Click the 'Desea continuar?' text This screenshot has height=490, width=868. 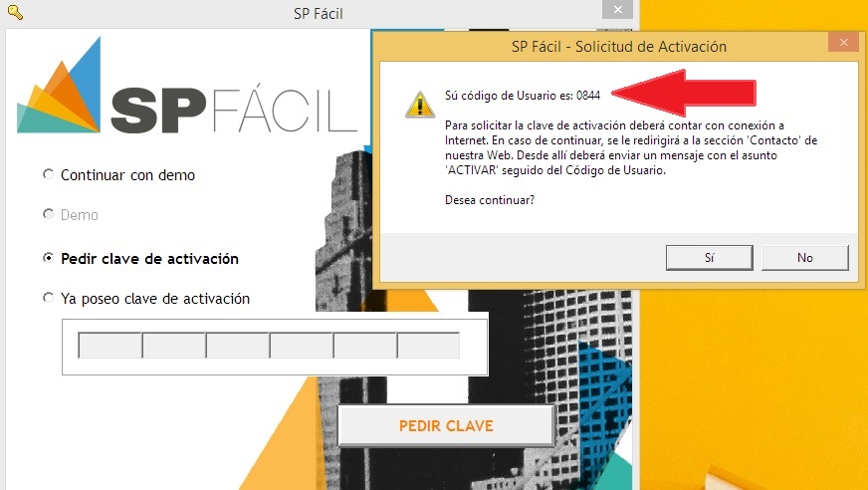(x=490, y=200)
